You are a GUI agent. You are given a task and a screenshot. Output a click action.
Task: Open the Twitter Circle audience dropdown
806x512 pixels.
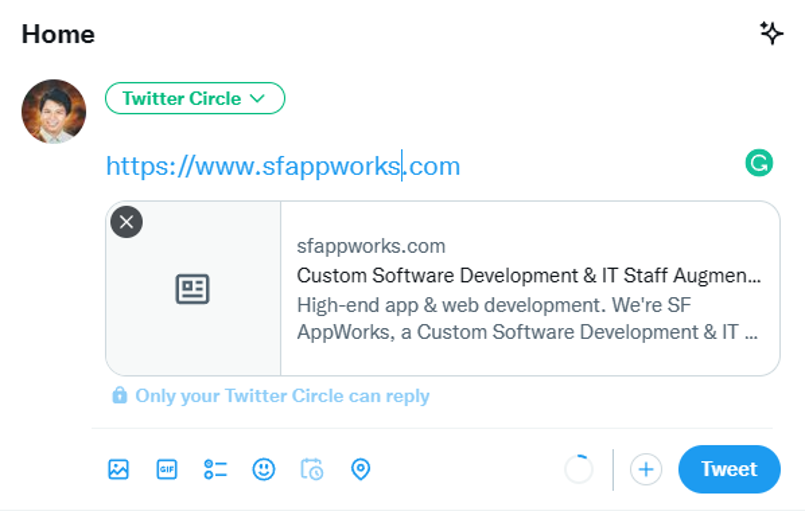[x=195, y=98]
